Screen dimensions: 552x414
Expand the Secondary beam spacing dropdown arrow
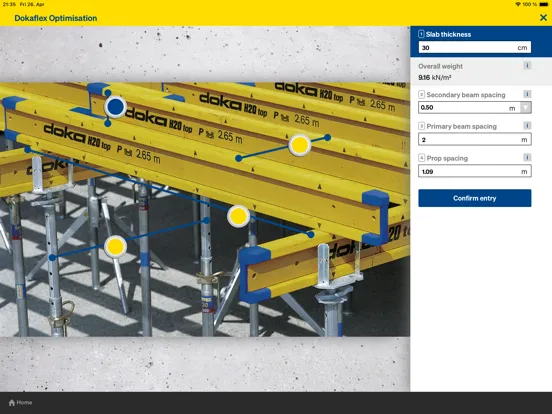tap(525, 107)
